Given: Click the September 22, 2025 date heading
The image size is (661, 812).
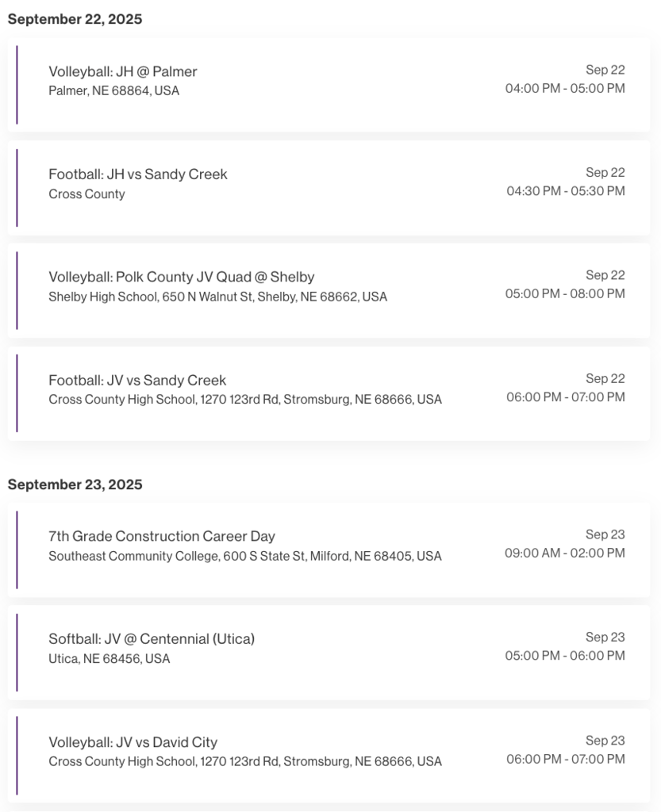Looking at the screenshot, I should point(75,20).
